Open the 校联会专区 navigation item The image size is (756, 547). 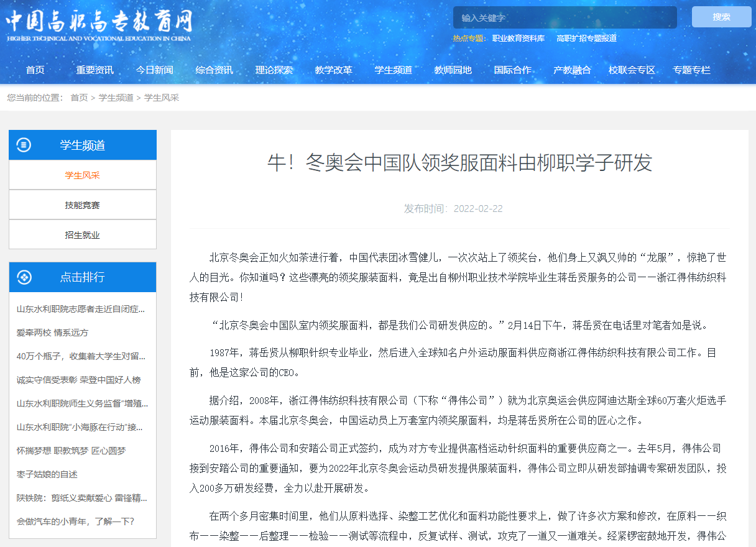pos(632,70)
